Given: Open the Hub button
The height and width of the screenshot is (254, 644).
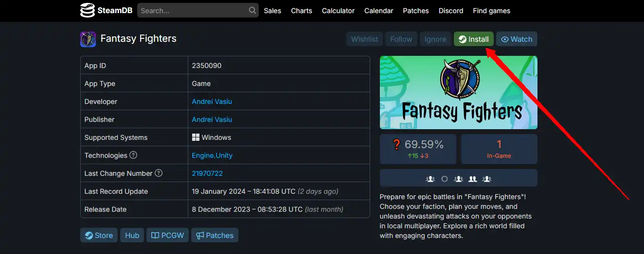Looking at the screenshot, I should tap(132, 235).
